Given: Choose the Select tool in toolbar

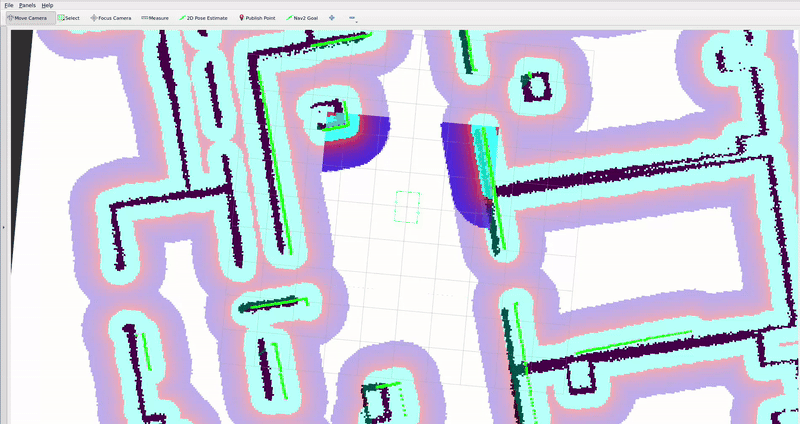Looking at the screenshot, I should pos(68,18).
